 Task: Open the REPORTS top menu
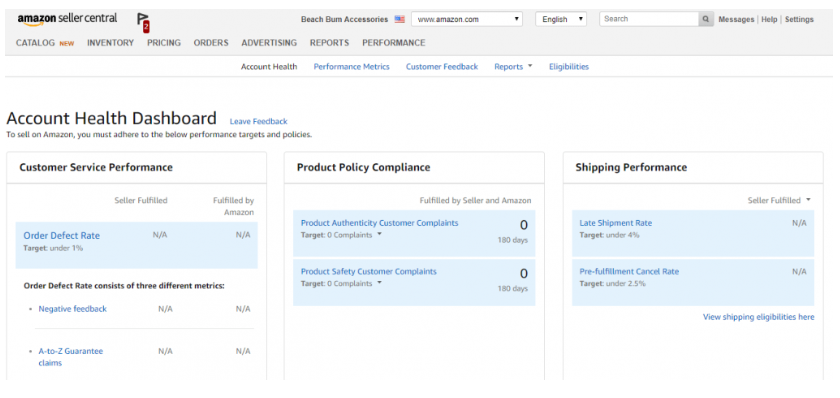[x=329, y=43]
